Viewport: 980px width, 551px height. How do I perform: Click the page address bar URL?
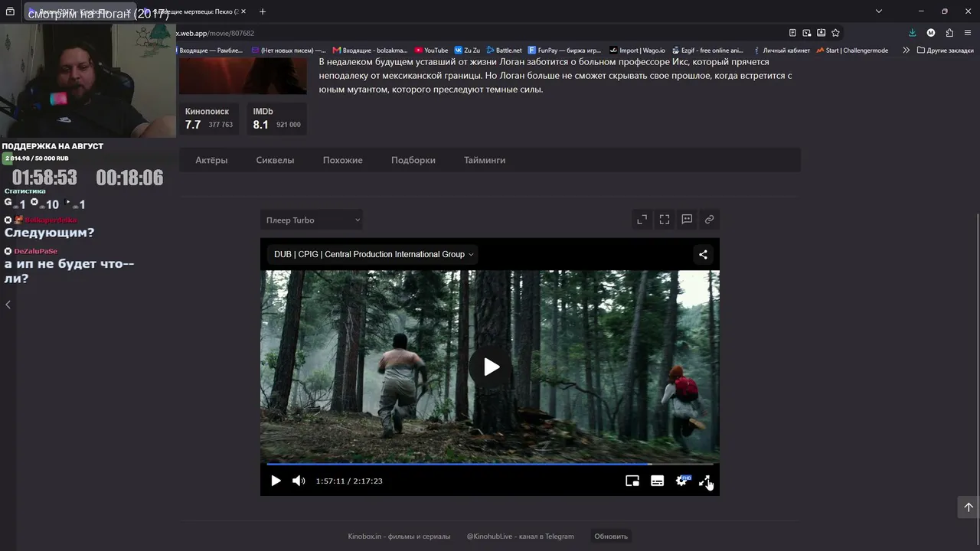(x=215, y=33)
